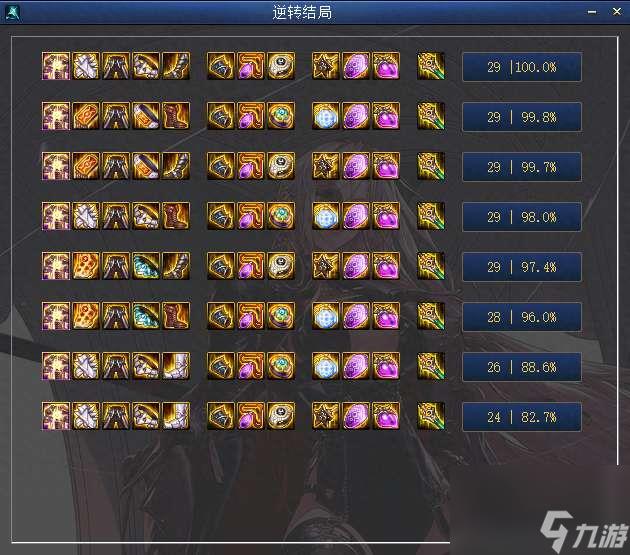The image size is (630, 555).
Task: Open the 26 | 88.6% result button
Action: pyautogui.click(x=522, y=367)
